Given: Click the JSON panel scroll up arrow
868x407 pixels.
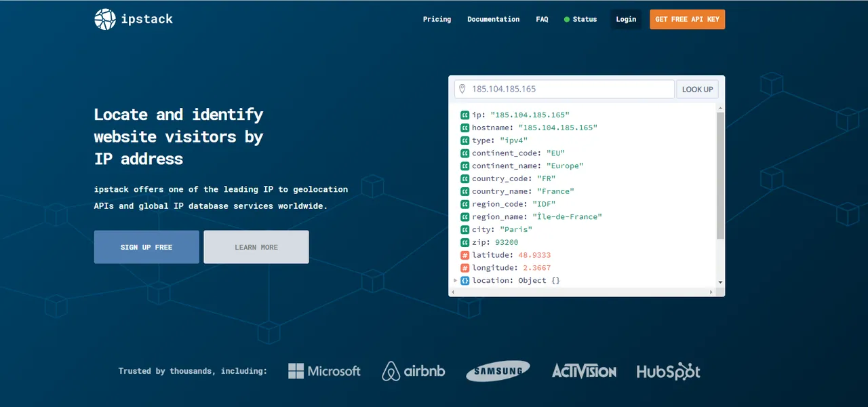Looking at the screenshot, I should coord(720,108).
